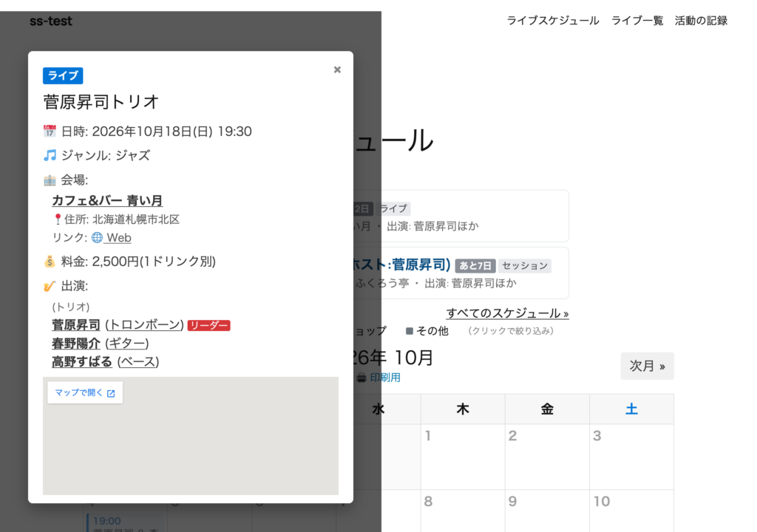Click the 木 column header in the calendar

pos(463,409)
